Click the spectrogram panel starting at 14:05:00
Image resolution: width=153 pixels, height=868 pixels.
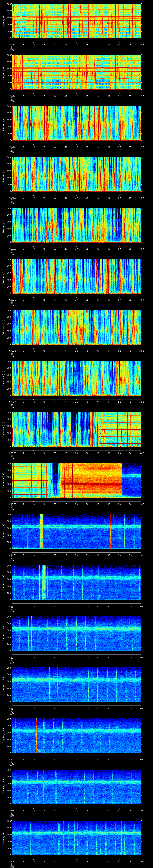pyautogui.click(x=77, y=225)
